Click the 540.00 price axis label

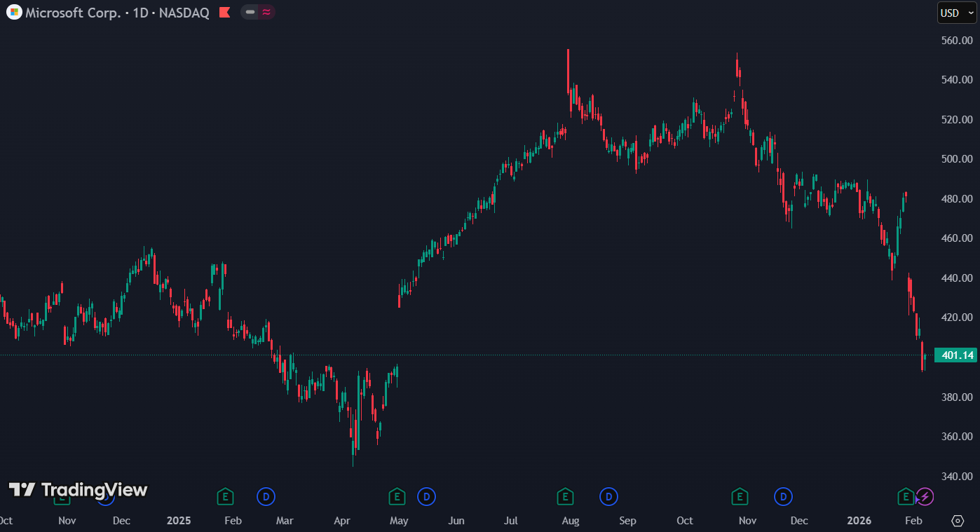tap(957, 80)
